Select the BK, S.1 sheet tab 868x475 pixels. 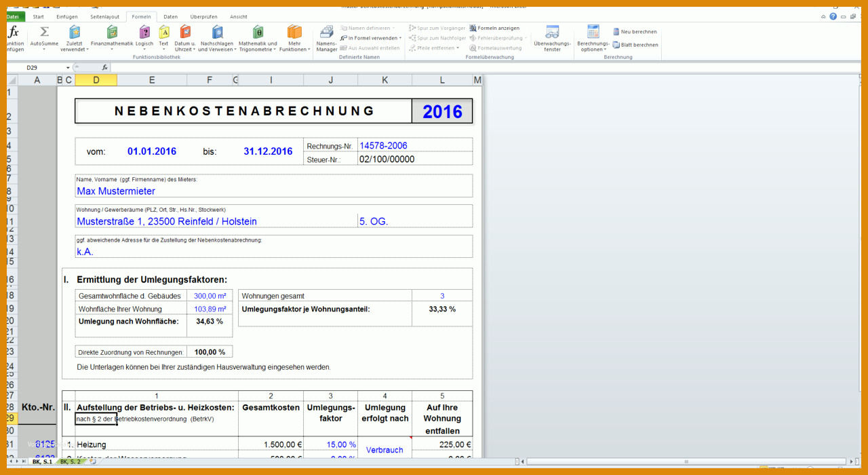(42, 461)
